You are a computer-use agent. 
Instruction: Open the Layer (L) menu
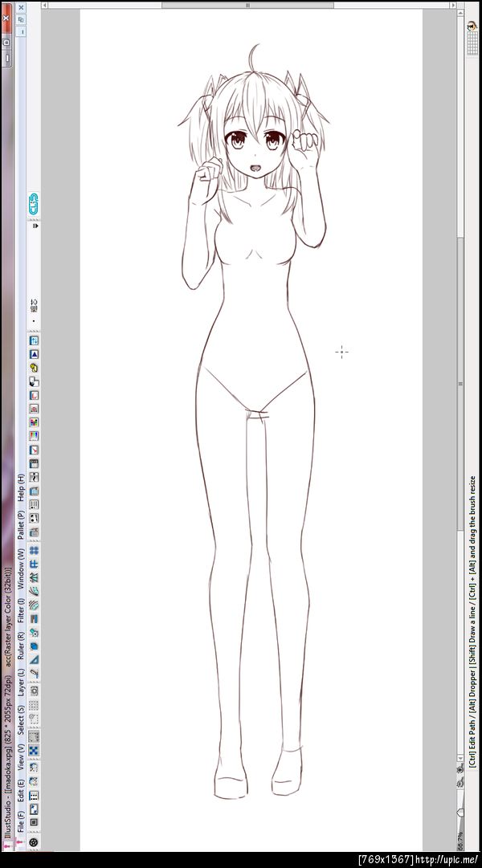tap(21, 682)
